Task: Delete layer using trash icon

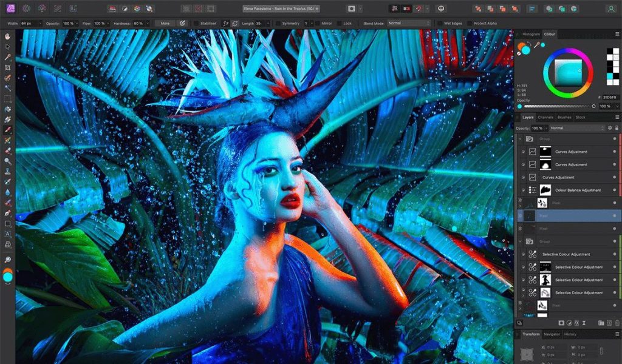Action: [617, 323]
